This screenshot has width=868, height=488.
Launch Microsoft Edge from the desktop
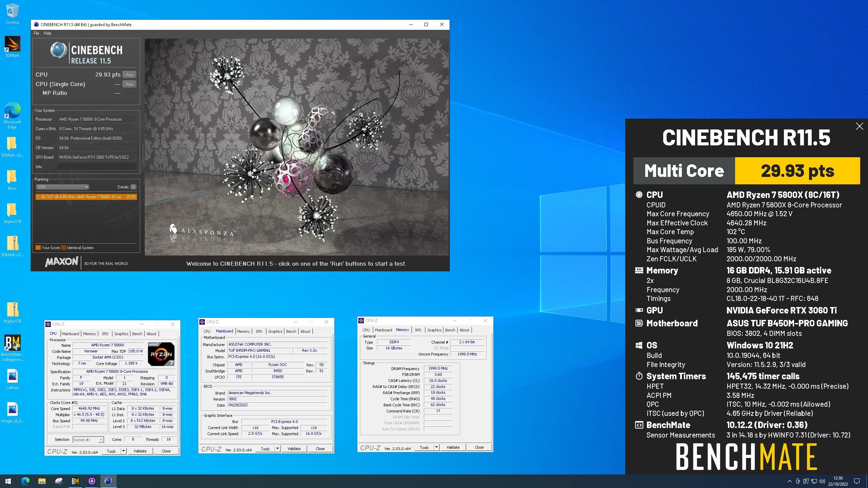(x=12, y=115)
